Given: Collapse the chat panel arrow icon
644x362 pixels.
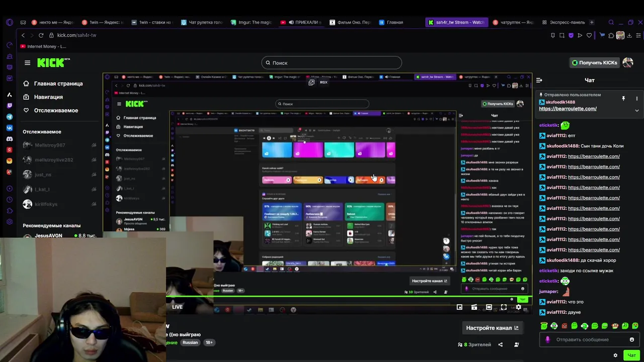Looking at the screenshot, I should [539, 80].
